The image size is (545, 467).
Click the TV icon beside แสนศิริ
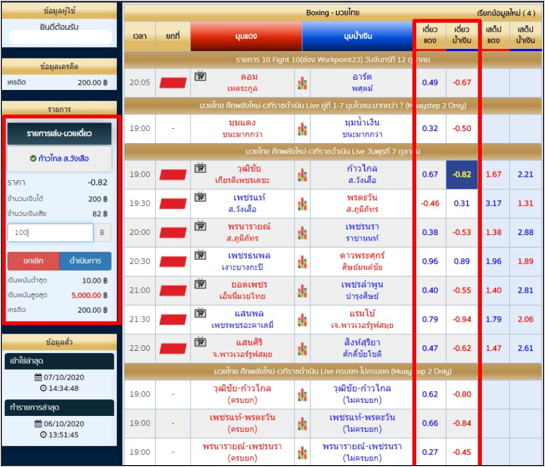(200, 342)
